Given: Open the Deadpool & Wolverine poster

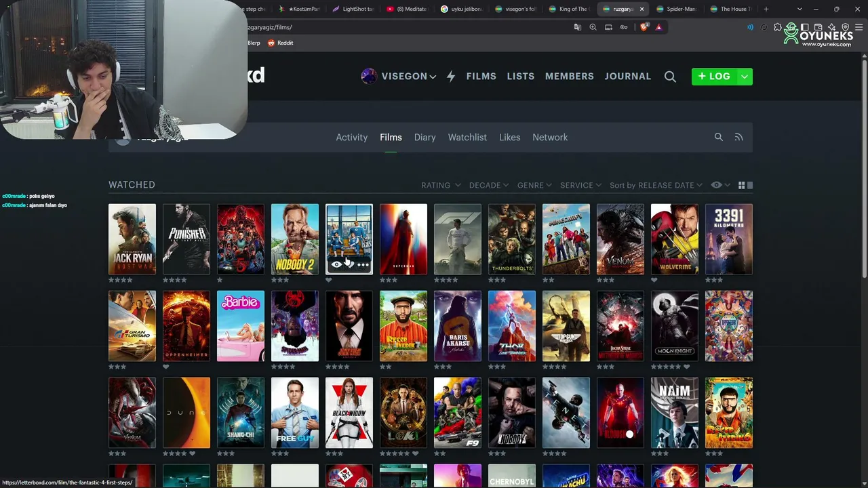Looking at the screenshot, I should click(x=675, y=239).
